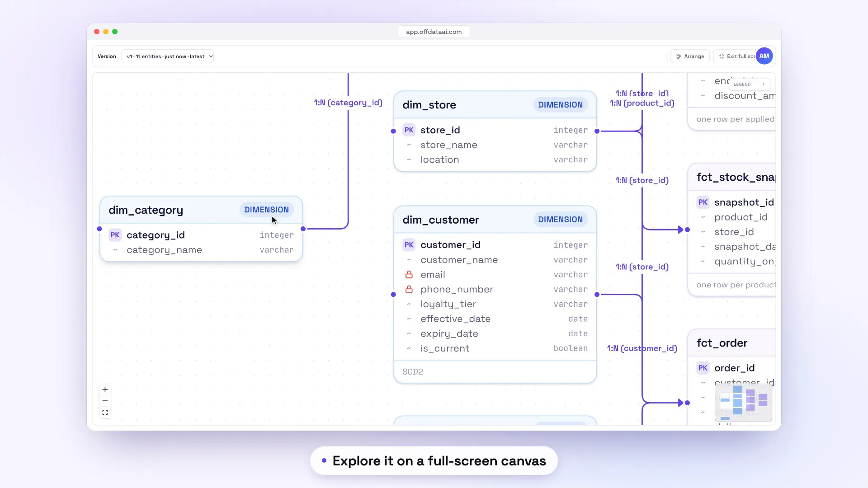
Task: Click the lock icon beside phone_number
Action: (x=409, y=289)
